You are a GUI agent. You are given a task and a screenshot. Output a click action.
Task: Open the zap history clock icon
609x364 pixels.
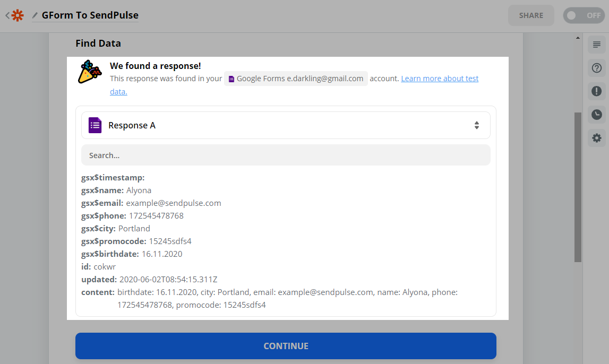click(x=597, y=115)
